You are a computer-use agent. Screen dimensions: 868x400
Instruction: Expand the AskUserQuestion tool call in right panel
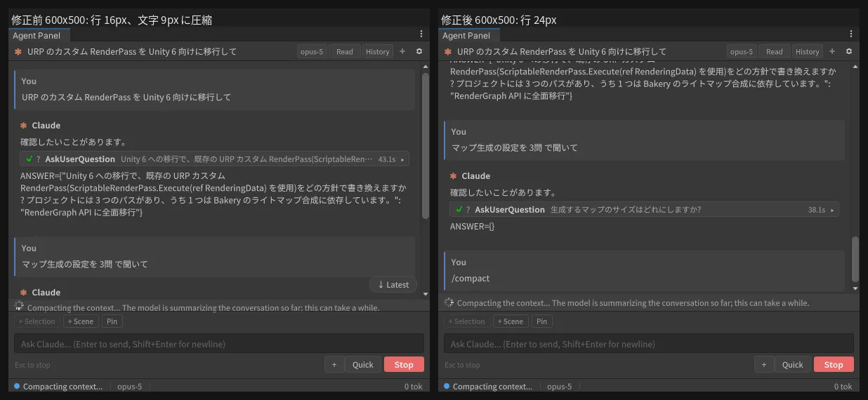[x=644, y=210]
